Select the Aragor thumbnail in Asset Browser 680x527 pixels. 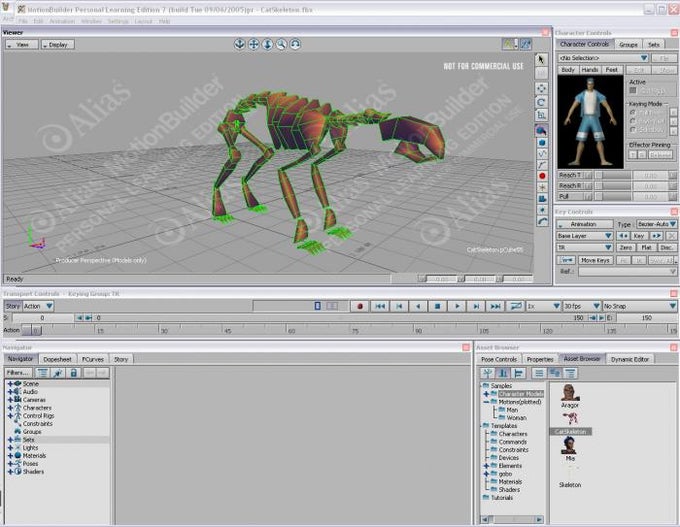point(569,393)
